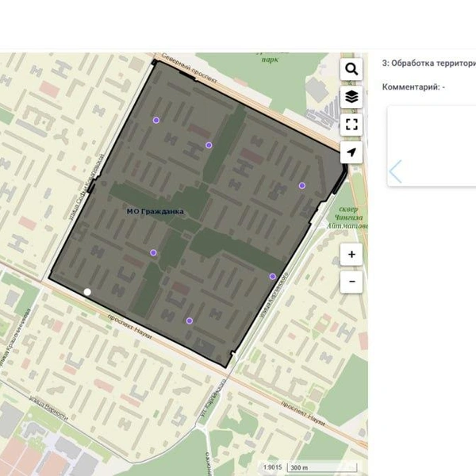Open the map layers switcher
This screenshot has height=476, width=476.
tap(351, 97)
